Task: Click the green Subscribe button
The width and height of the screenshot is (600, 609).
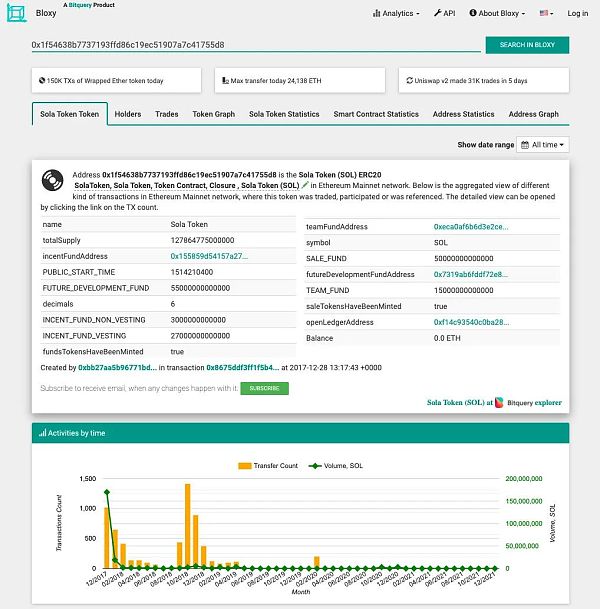Action: click(264, 388)
